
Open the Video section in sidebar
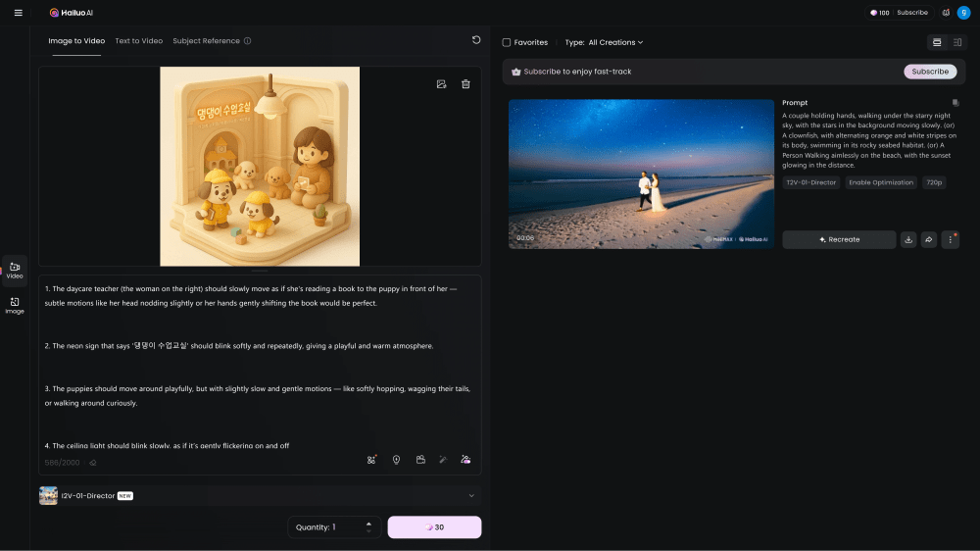pyautogui.click(x=15, y=271)
